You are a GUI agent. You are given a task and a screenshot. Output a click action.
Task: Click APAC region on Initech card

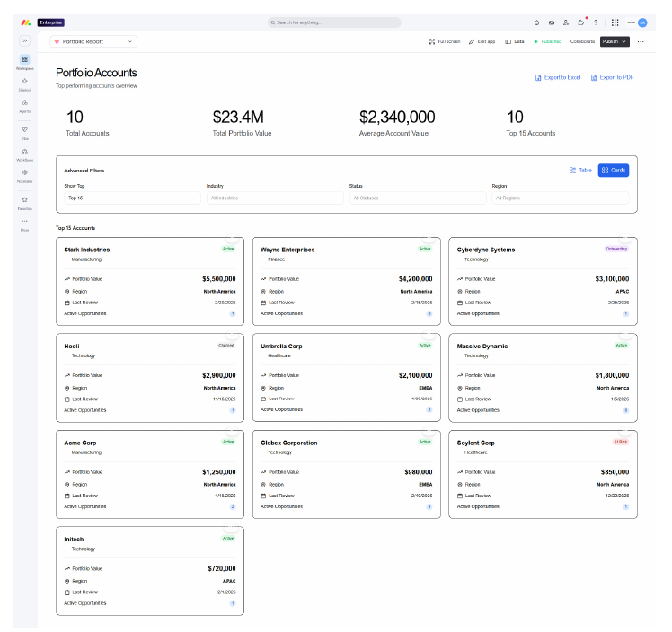pos(229,581)
